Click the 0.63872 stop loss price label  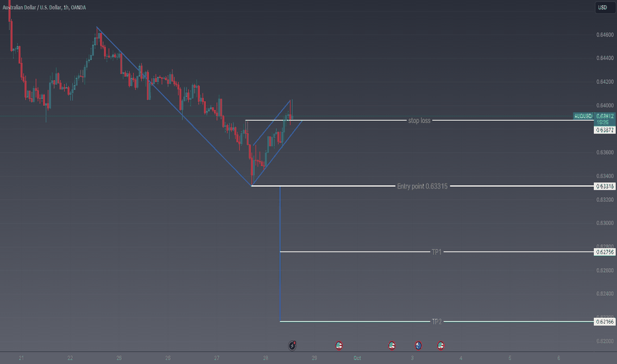(x=605, y=130)
